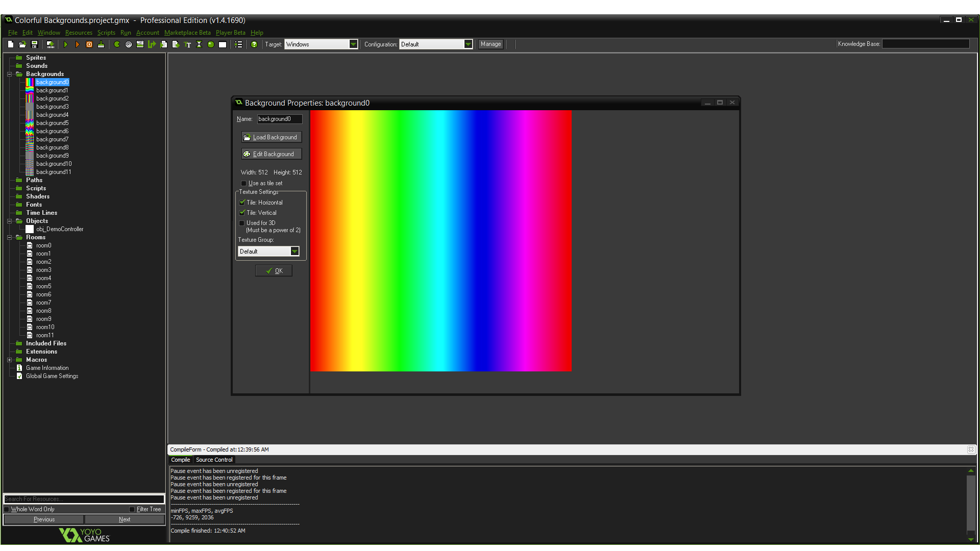Open the Target platform dropdown

click(354, 44)
